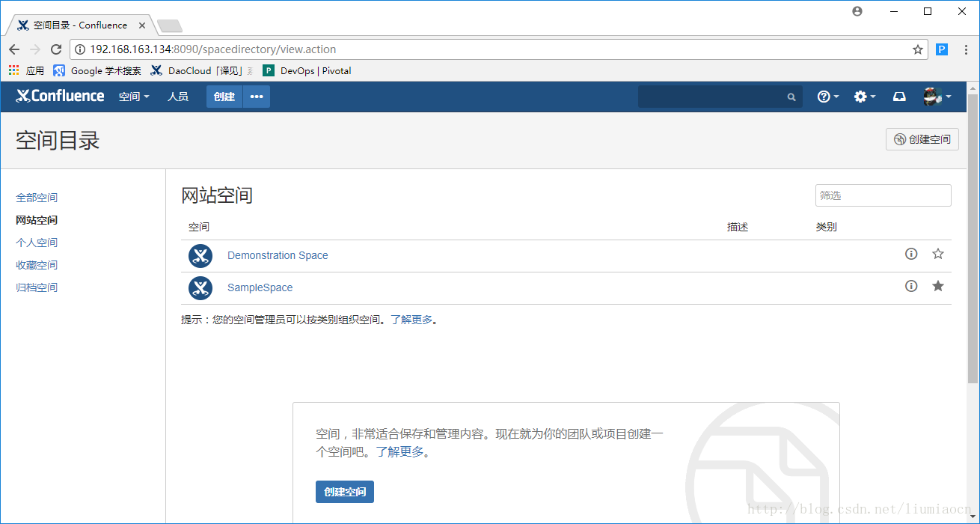Viewport: 980px width, 524px height.
Task: Click the scrollbar up arrow
Action: coord(973,88)
